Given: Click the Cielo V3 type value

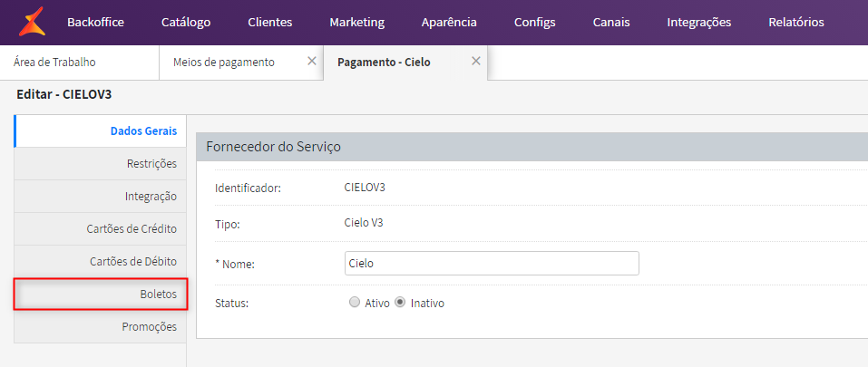Looking at the screenshot, I should tap(364, 223).
